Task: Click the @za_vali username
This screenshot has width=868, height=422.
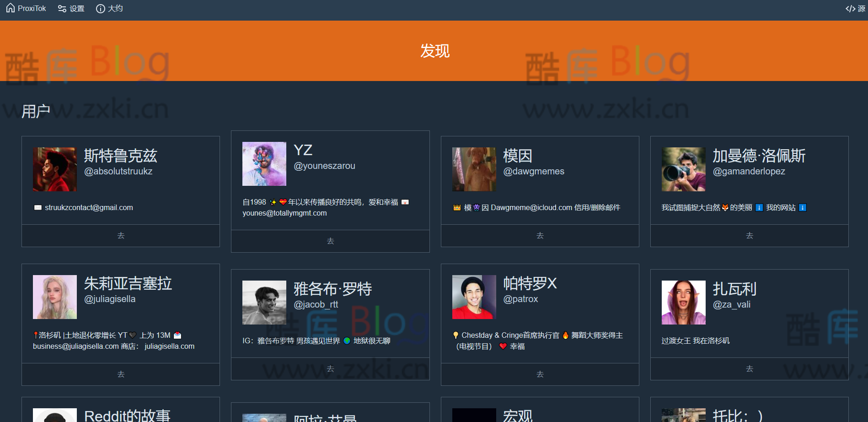Action: coord(732,304)
